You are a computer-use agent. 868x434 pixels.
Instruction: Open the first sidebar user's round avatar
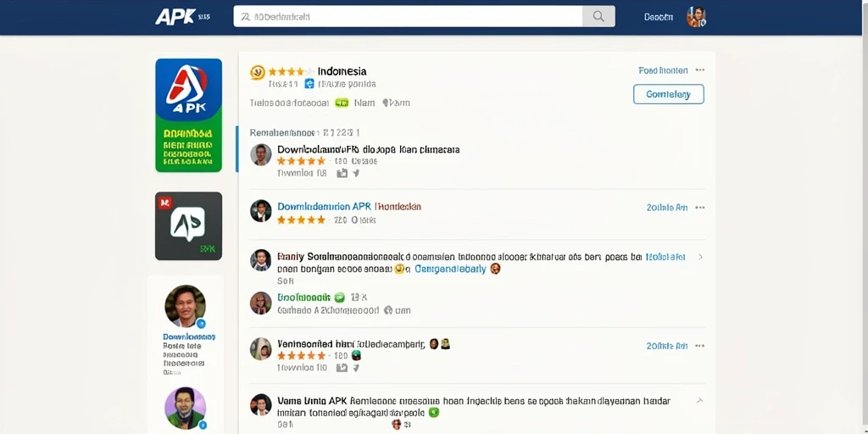click(186, 306)
